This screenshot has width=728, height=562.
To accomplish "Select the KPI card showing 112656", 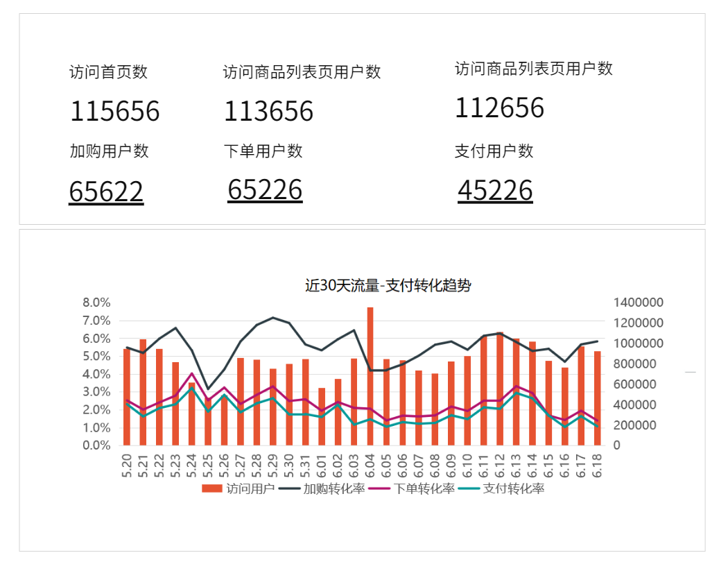I will 500,108.
